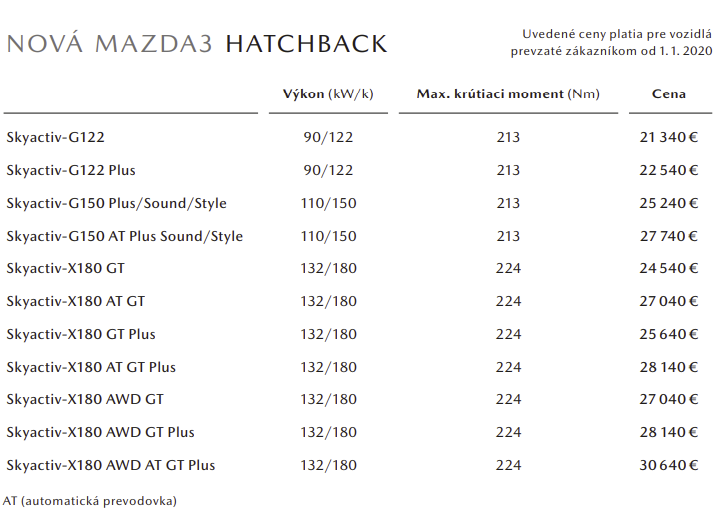Click the AT (automatická prevodovka) footnote
Screen dimensions: 723x520
[90, 499]
